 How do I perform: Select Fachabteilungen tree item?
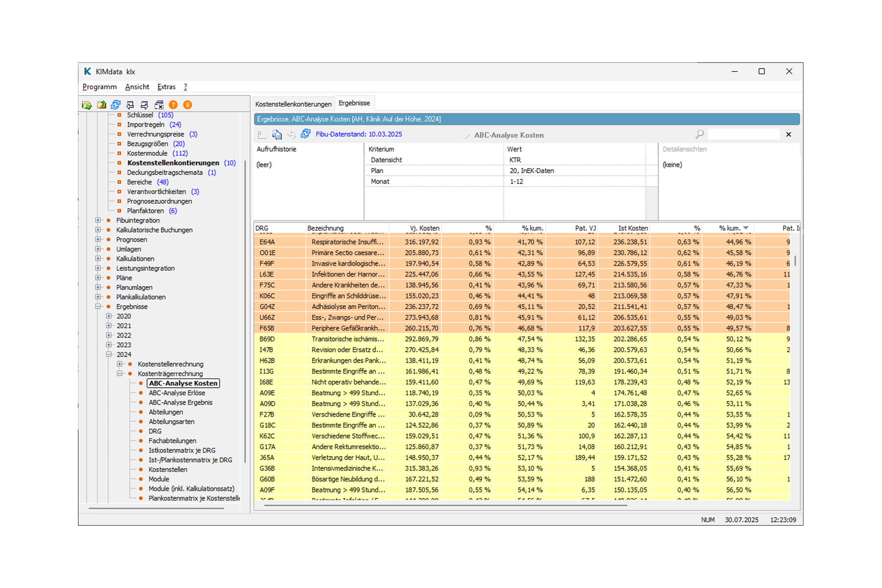click(x=172, y=441)
